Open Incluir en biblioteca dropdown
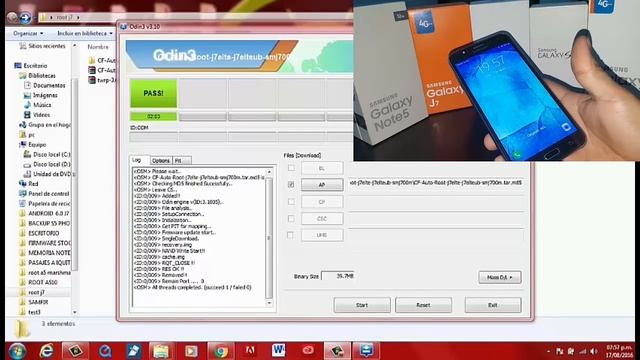This screenshot has height=360, width=640. coord(85,33)
